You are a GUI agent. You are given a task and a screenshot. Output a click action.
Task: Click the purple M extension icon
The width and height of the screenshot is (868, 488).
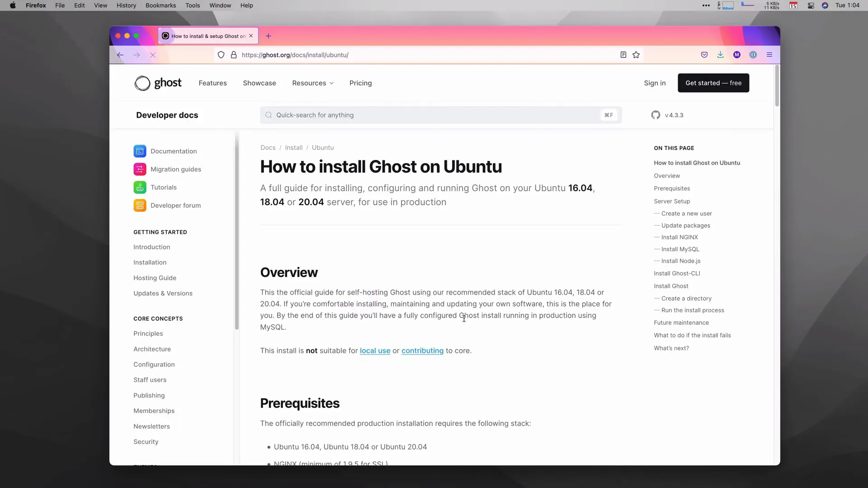pyautogui.click(x=737, y=55)
